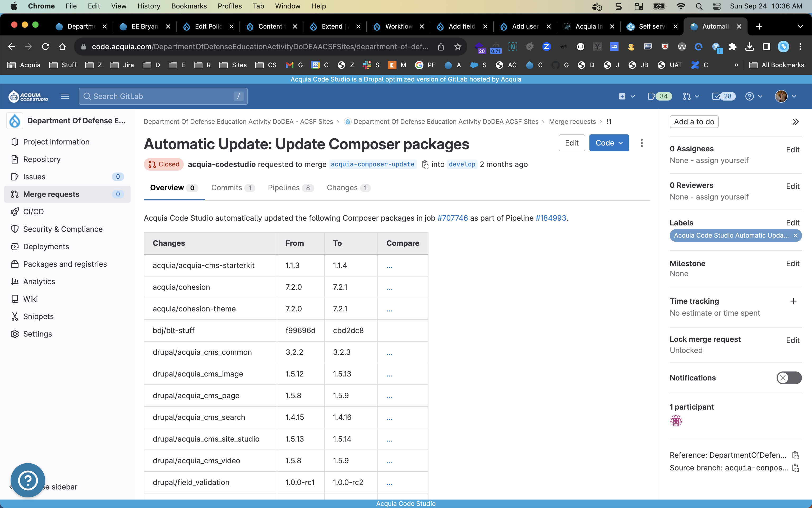Remove the Acquia Code Studio Automatic Update label

(796, 235)
